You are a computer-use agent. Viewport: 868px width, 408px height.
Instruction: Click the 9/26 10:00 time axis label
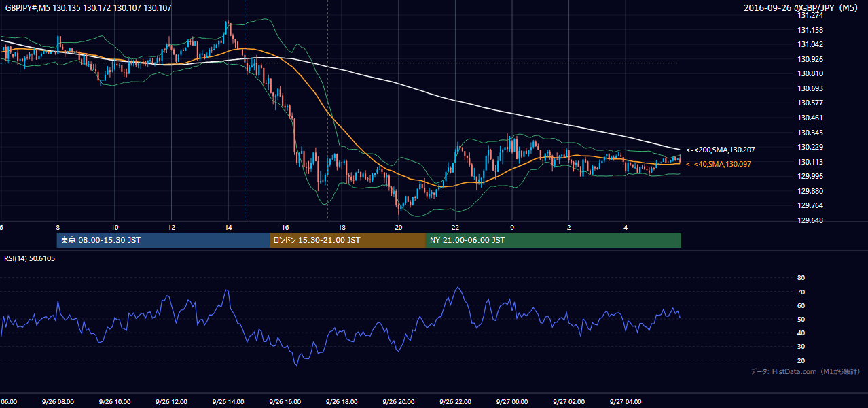[114, 402]
